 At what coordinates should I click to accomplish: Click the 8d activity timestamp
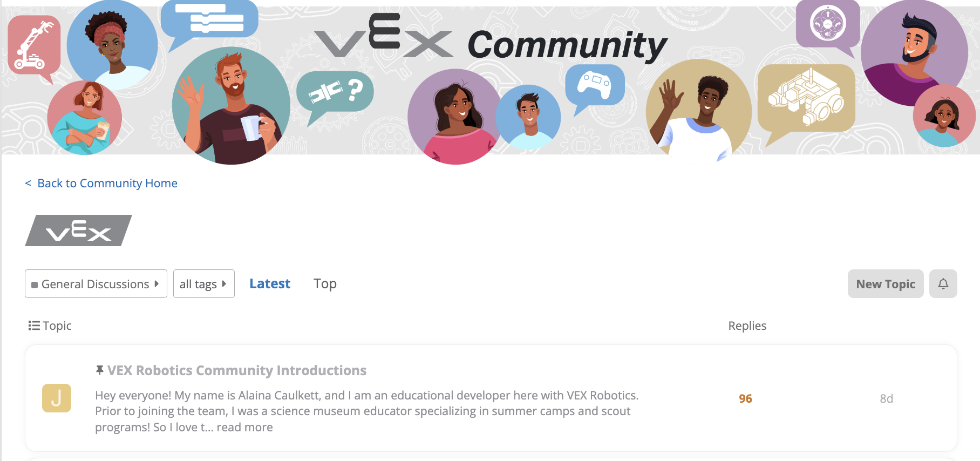pos(886,398)
